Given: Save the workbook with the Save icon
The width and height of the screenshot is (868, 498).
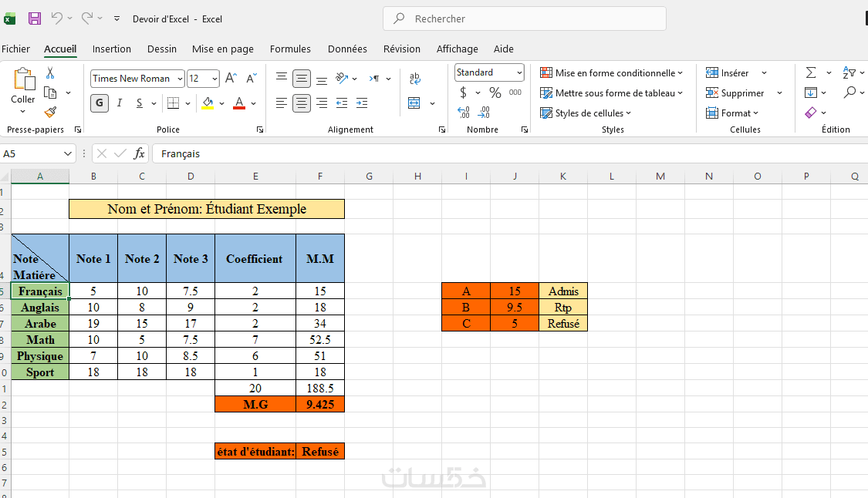Looking at the screenshot, I should coord(34,19).
